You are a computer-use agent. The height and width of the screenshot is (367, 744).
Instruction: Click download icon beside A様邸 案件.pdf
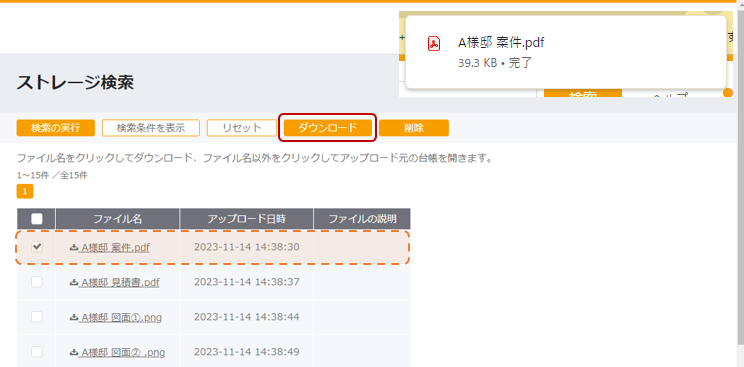(x=74, y=247)
